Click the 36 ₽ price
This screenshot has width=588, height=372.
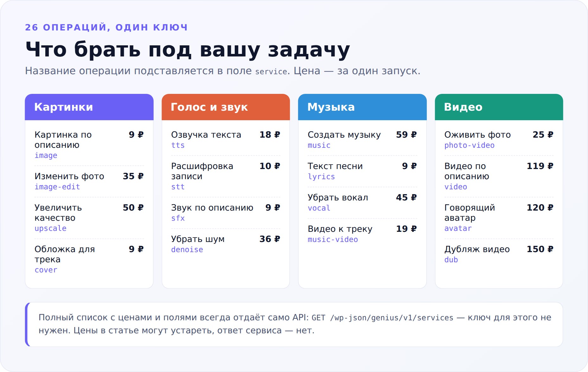pyautogui.click(x=270, y=239)
